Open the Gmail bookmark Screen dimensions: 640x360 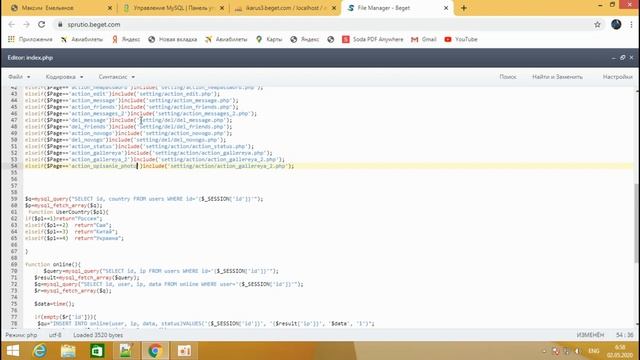[x=424, y=39]
